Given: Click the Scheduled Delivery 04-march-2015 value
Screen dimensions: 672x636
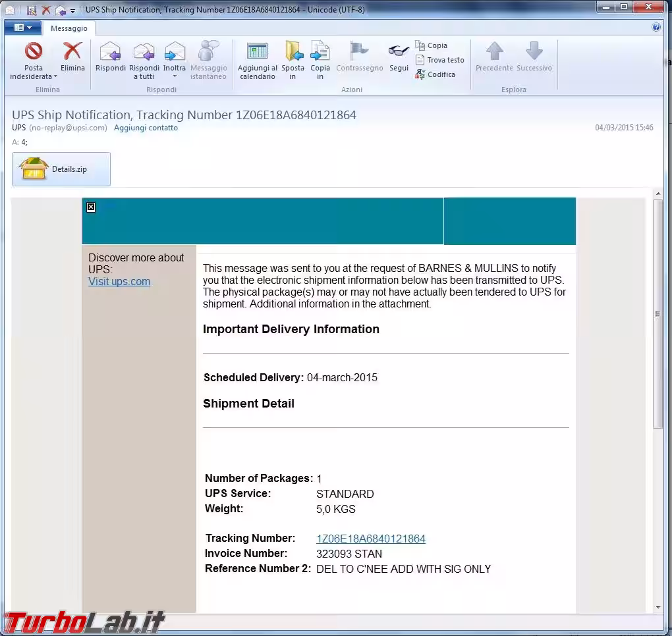Looking at the screenshot, I should 342,377.
